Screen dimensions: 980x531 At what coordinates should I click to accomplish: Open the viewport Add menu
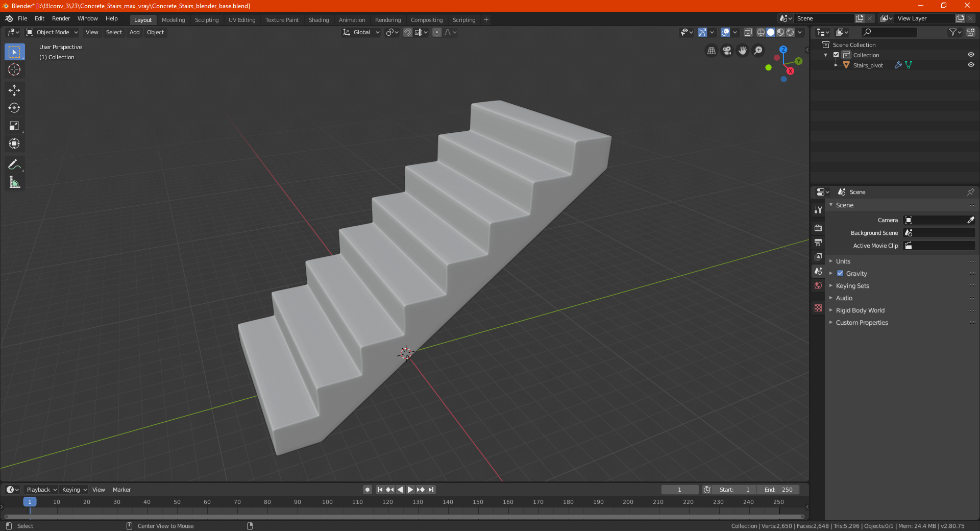[134, 32]
